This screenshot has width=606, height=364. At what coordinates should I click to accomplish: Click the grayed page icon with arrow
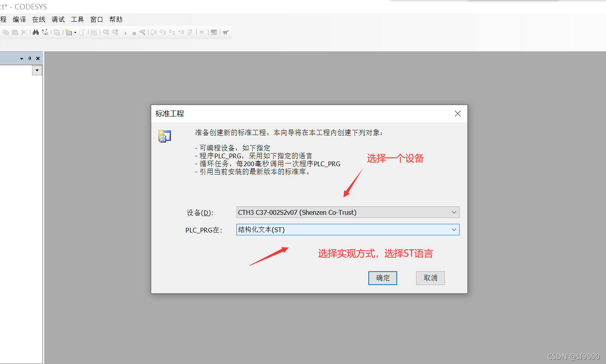(82, 32)
